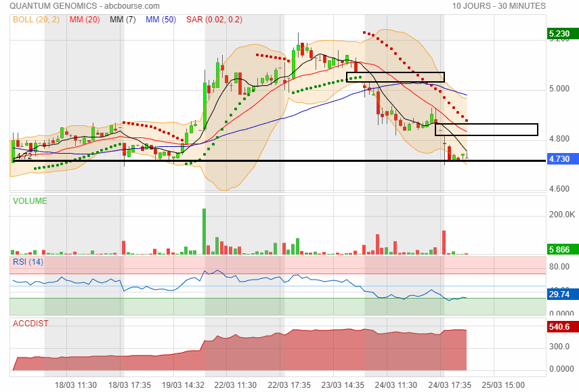This screenshot has height=392, width=579.
Task: Click the 22/03 17:35 time axis label
Action: 290,385
